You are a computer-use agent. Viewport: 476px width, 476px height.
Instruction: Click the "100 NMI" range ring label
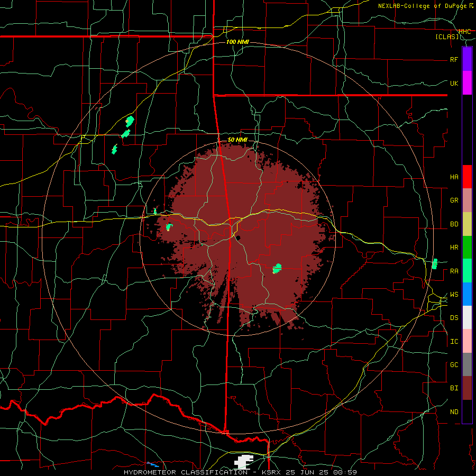coord(237,42)
